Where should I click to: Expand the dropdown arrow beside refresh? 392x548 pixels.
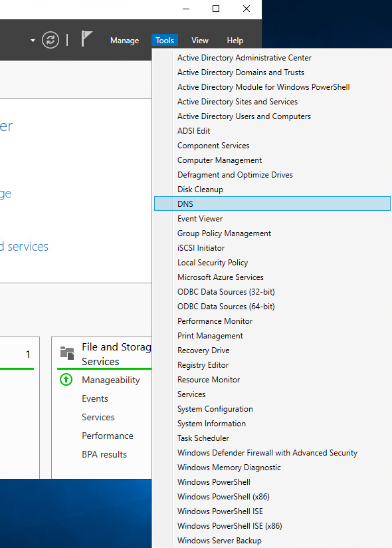click(x=33, y=41)
